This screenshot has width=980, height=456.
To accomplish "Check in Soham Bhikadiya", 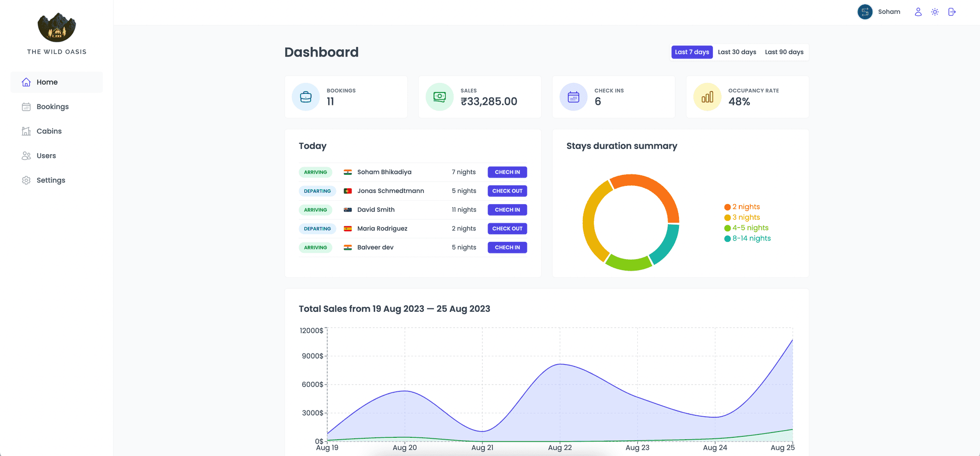I will point(507,172).
